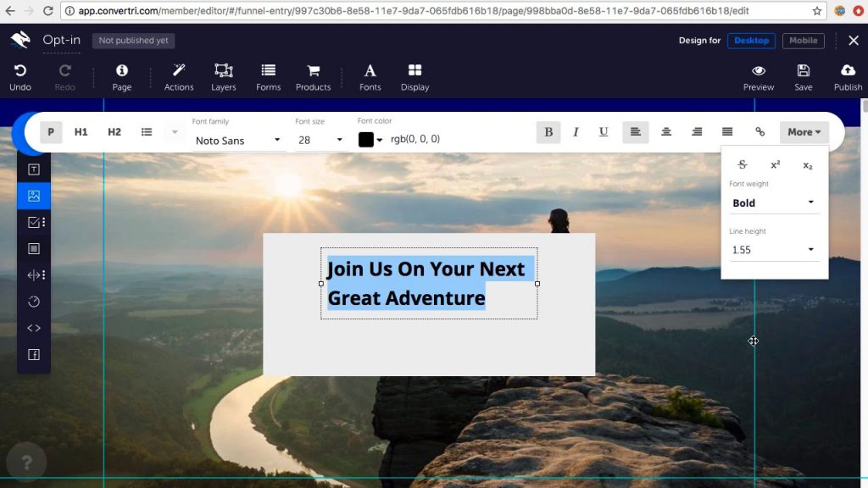Click the black font color swatch
The image size is (868, 488).
point(365,140)
